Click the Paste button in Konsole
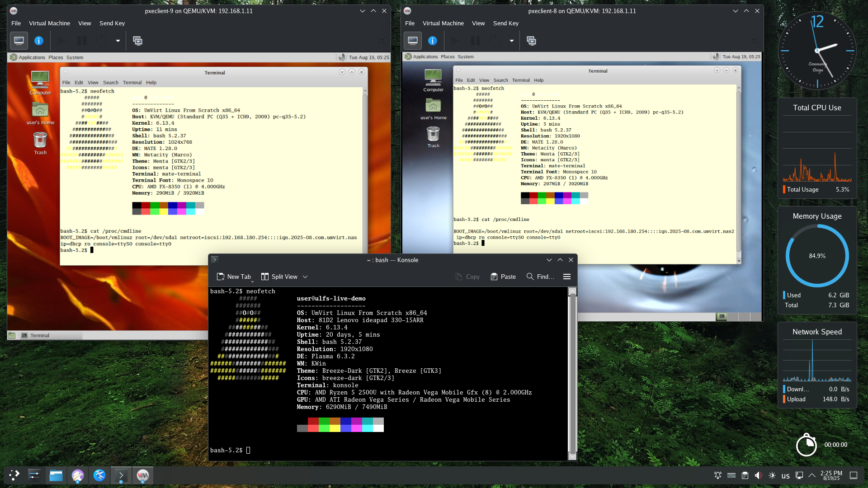The height and width of the screenshot is (488, 868). pyautogui.click(x=503, y=277)
